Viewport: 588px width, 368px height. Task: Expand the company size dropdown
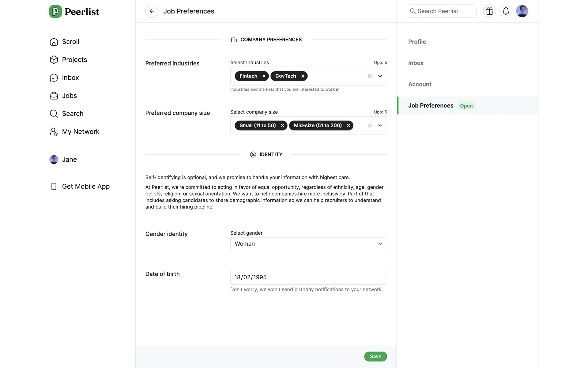[380, 125]
